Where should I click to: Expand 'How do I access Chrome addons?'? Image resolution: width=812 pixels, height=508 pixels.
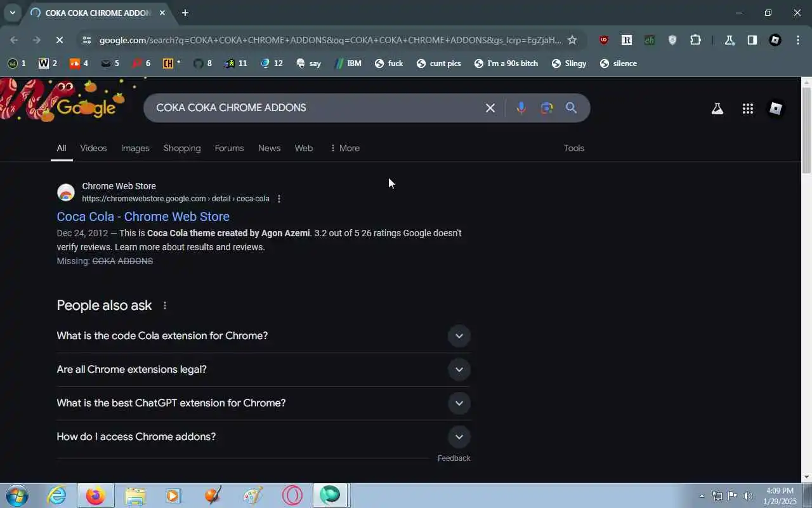263,436
